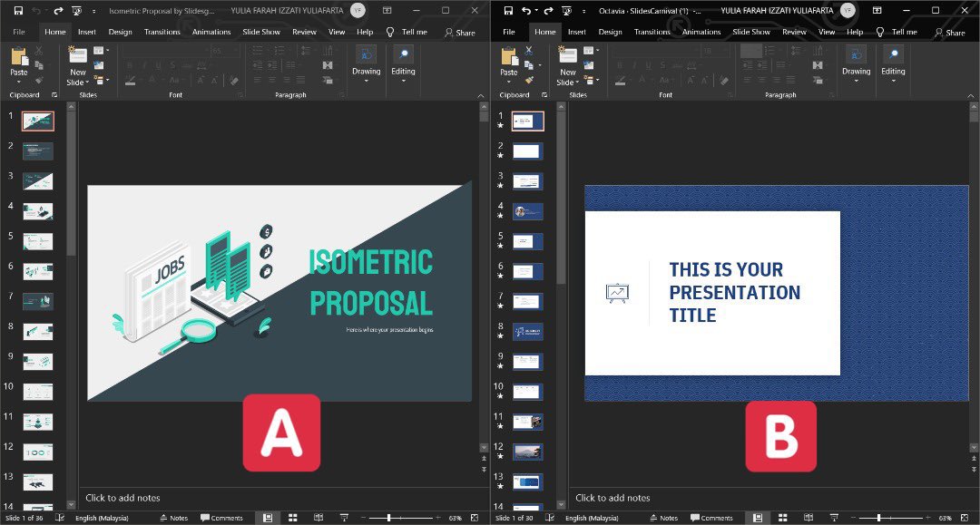Open Undo history arrow in Octavia window
This screenshot has height=525, width=980.
coord(536,11)
